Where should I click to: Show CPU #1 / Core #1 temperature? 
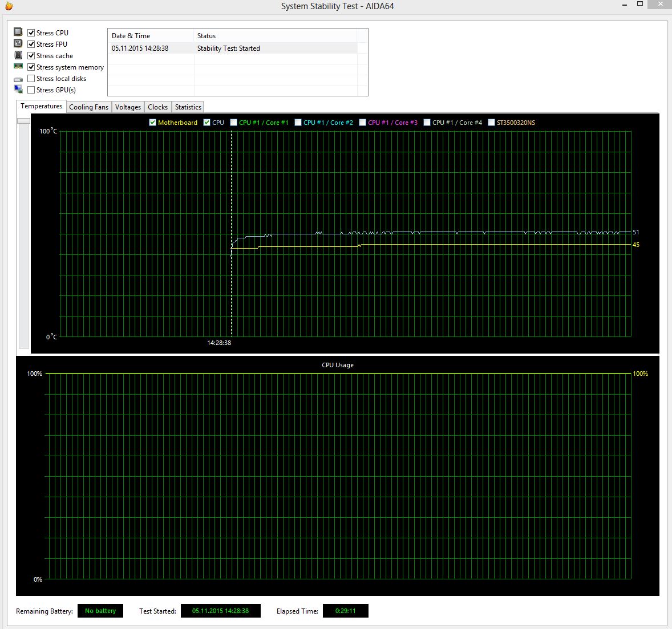tap(233, 123)
